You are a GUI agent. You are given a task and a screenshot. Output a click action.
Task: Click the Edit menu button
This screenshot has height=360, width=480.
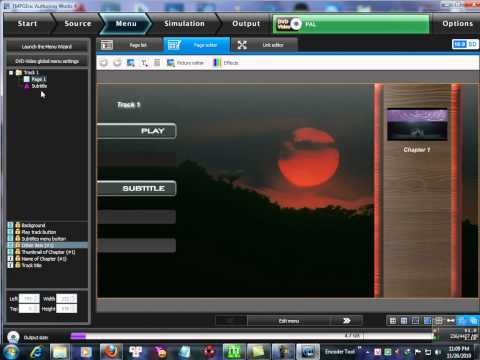[x=289, y=321]
